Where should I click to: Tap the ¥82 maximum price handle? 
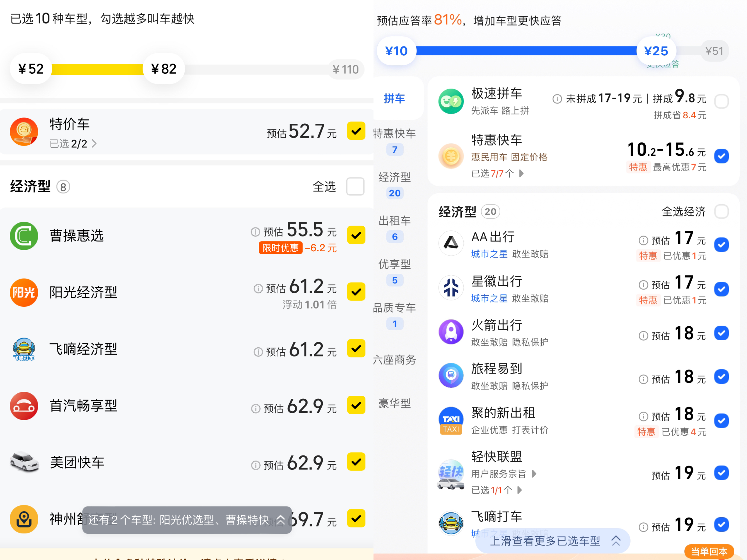pyautogui.click(x=164, y=69)
